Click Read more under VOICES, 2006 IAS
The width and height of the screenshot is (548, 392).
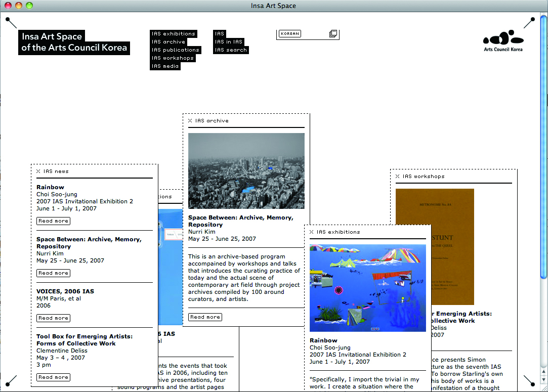coord(53,318)
